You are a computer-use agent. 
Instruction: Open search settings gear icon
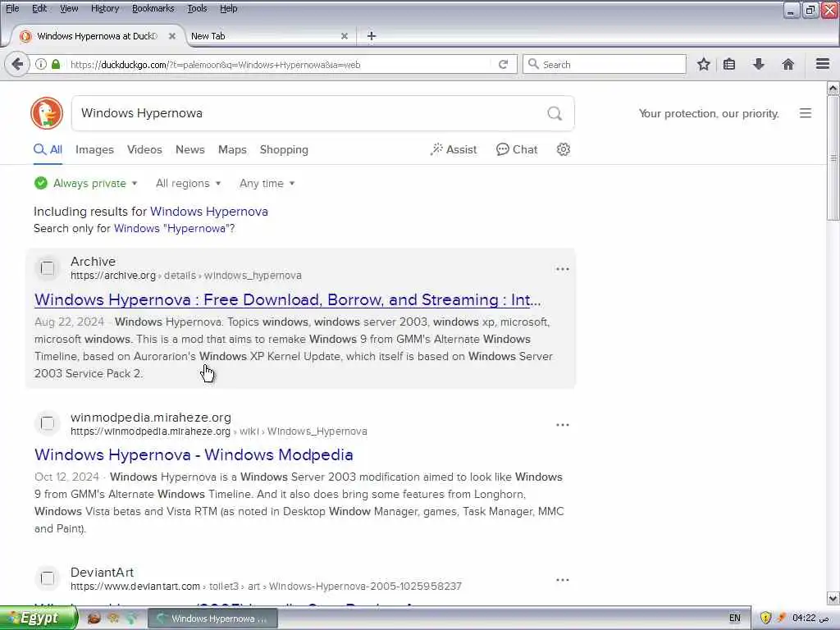[563, 149]
